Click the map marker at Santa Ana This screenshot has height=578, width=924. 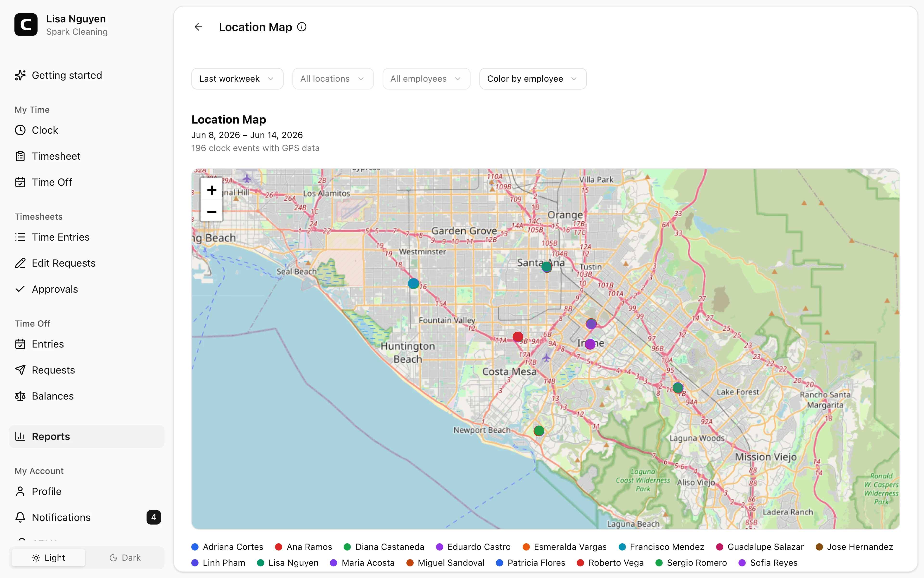click(547, 267)
